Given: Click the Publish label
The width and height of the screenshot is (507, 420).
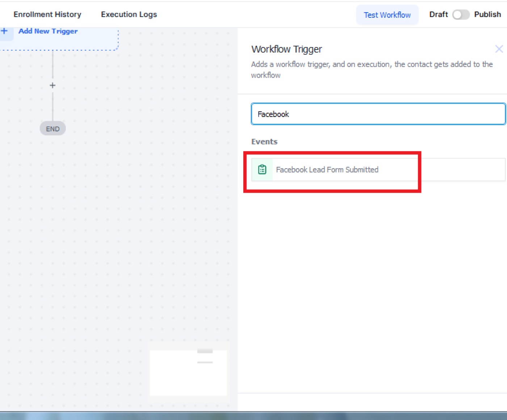Looking at the screenshot, I should [x=487, y=14].
